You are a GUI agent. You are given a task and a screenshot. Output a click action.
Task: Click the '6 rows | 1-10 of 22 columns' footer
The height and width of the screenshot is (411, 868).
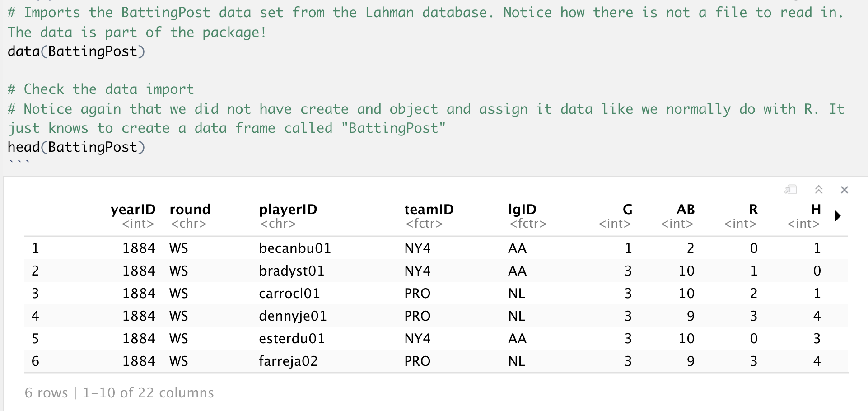tap(119, 393)
